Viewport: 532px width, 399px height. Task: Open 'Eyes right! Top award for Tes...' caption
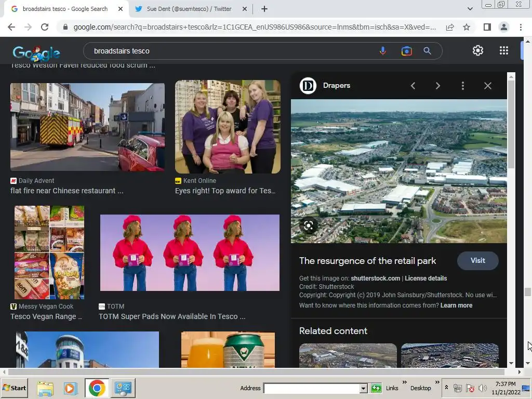point(225,191)
